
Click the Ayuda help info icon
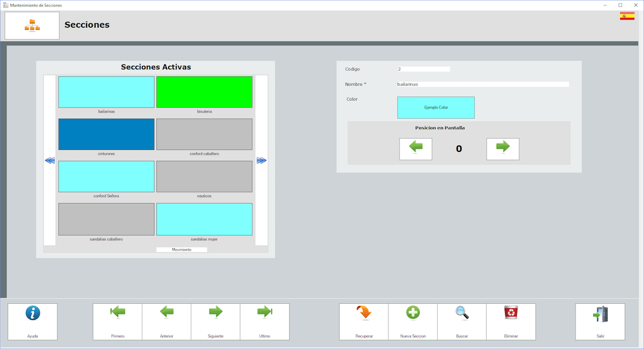[33, 314]
